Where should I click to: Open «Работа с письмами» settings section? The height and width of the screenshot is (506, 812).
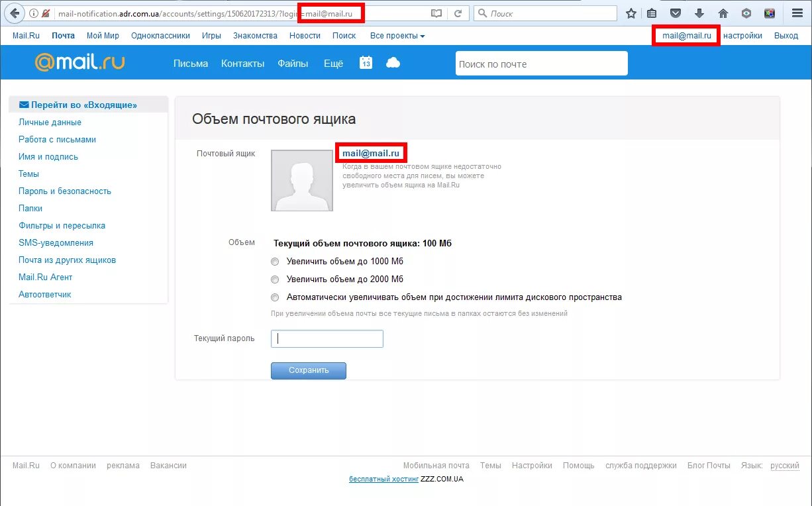58,140
